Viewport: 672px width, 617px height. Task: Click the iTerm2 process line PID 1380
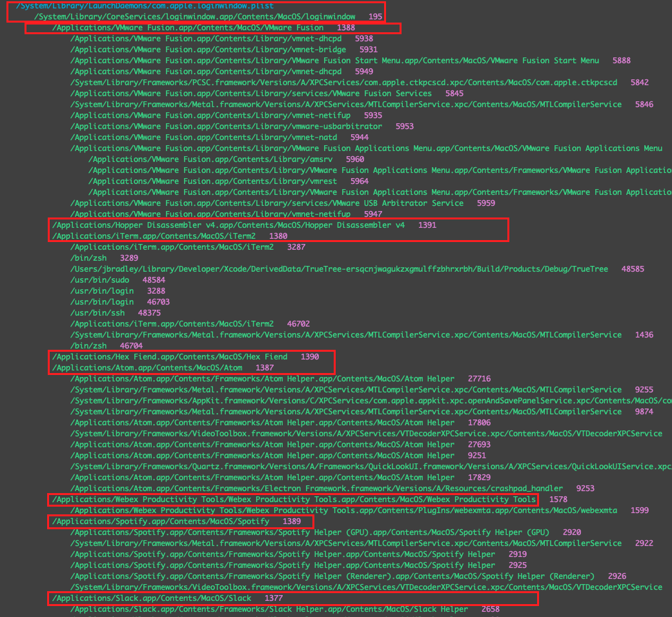coord(169,236)
